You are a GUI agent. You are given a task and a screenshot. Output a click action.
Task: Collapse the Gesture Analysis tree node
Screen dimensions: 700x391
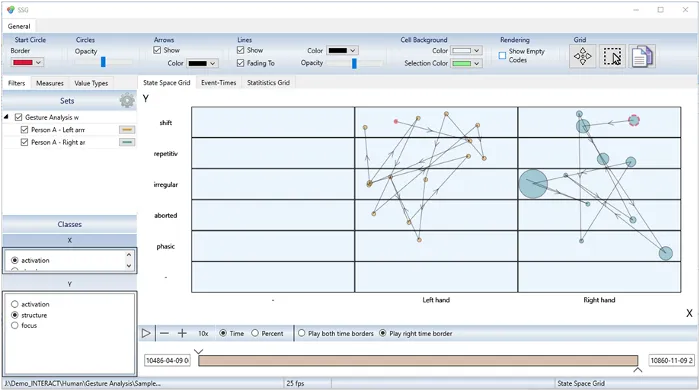pos(6,117)
